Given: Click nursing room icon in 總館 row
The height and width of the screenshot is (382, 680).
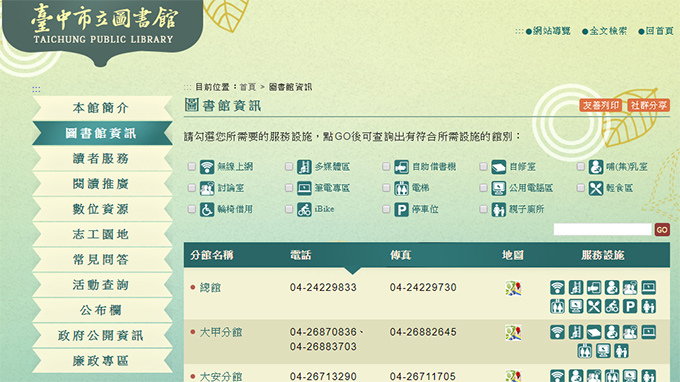Looking at the screenshot, I should [612, 287].
